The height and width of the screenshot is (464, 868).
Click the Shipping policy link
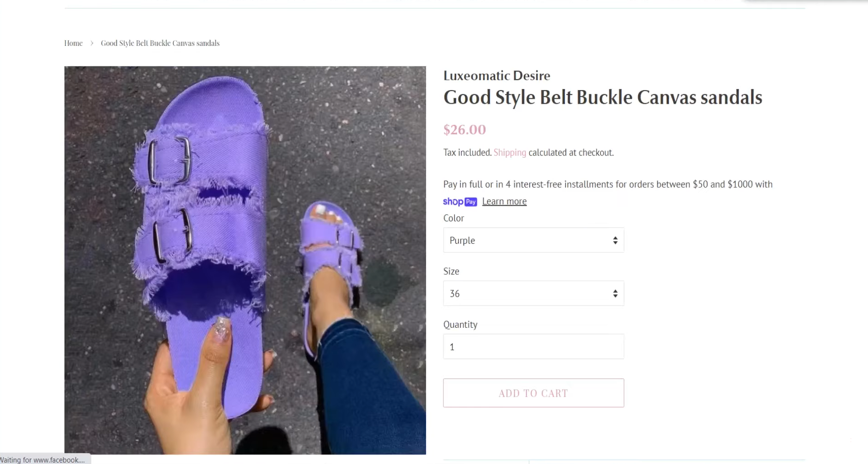[510, 153]
